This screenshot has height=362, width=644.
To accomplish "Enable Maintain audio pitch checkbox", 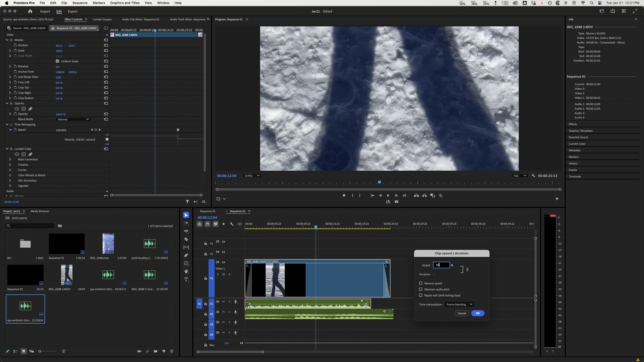I will [x=421, y=289].
